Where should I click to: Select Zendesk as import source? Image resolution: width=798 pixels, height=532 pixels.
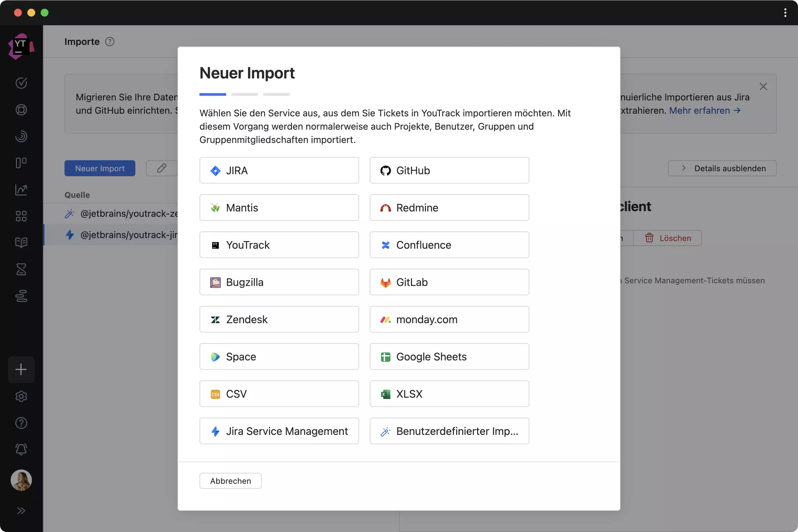coord(279,319)
